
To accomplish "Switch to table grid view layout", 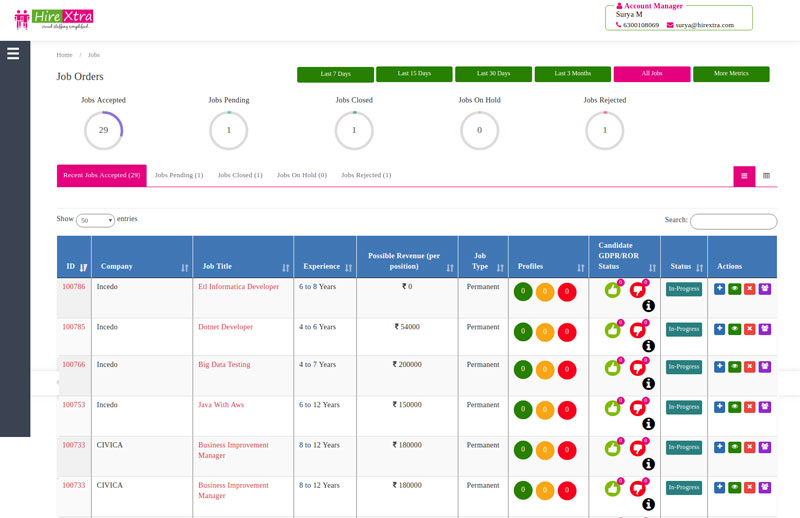I will (x=766, y=176).
